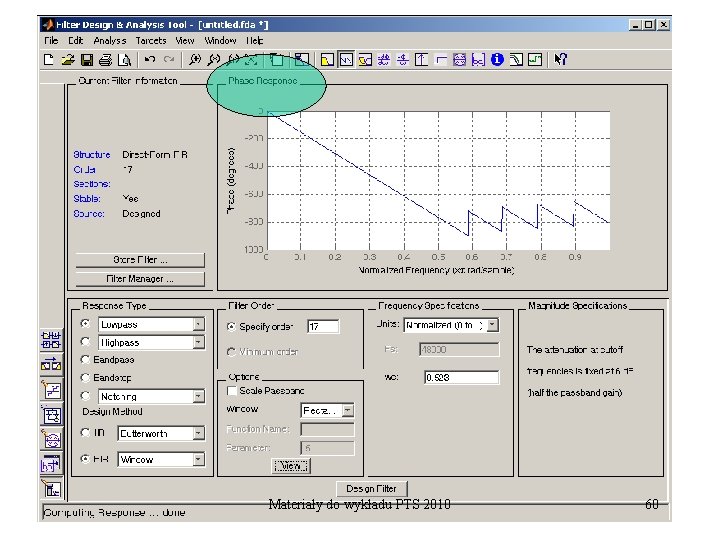The image size is (720, 540).
Task: Click the pressed Phase Response toolbar icon
Action: [346, 60]
